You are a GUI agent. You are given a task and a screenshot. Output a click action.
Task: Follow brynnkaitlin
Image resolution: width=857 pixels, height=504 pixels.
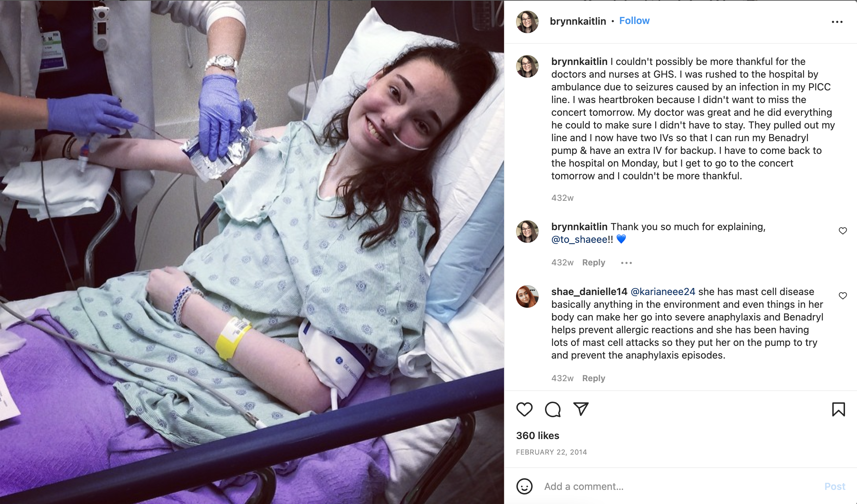tap(634, 21)
